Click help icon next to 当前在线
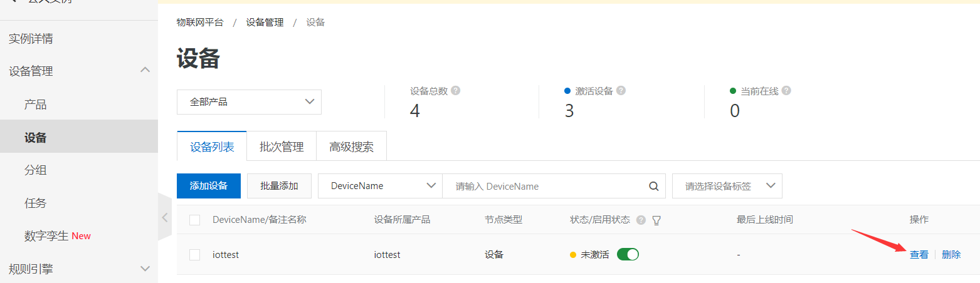This screenshot has height=283, width=980. (786, 91)
